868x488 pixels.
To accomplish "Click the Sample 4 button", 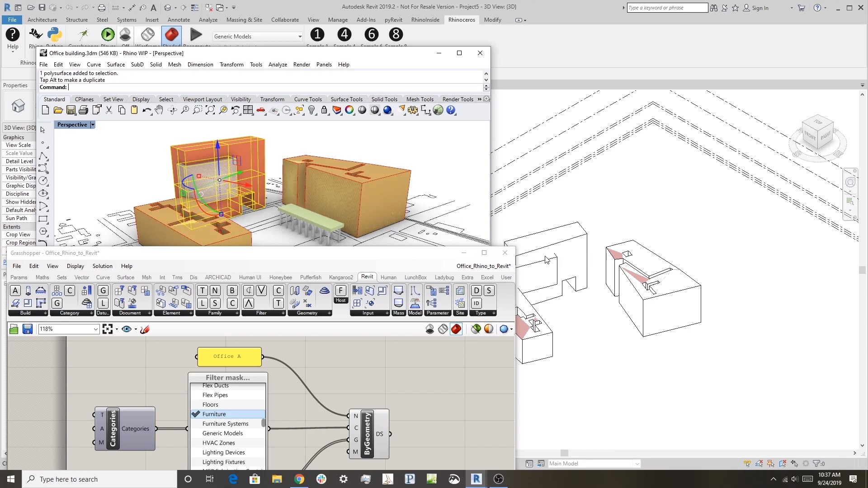I will click(344, 35).
